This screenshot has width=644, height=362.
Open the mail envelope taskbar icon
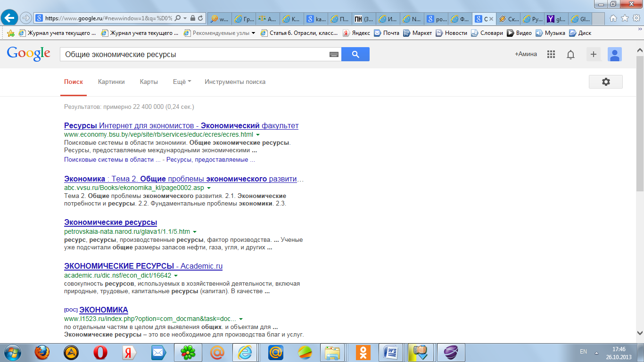[158, 352]
